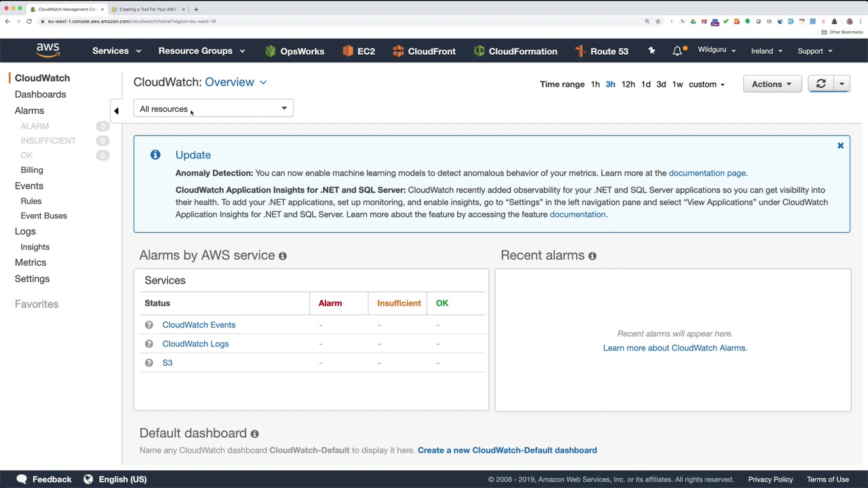Click Learn more about CloudWatch Alarms
Viewport: 868px width, 488px height.
(x=675, y=348)
